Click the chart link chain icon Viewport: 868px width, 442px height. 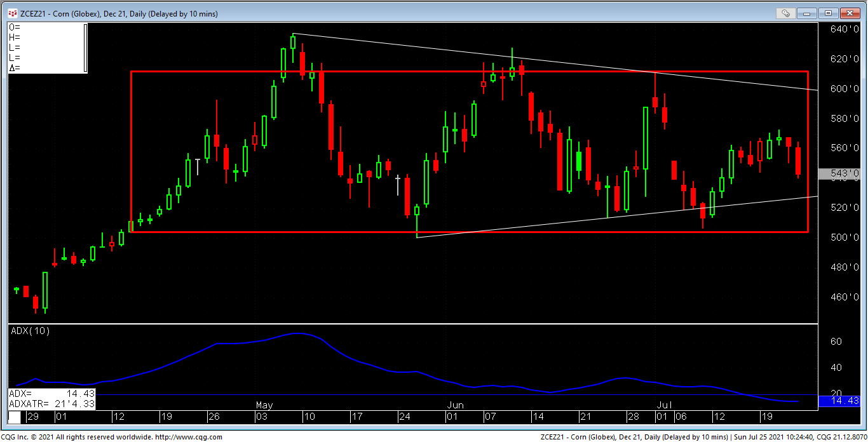tap(786, 13)
